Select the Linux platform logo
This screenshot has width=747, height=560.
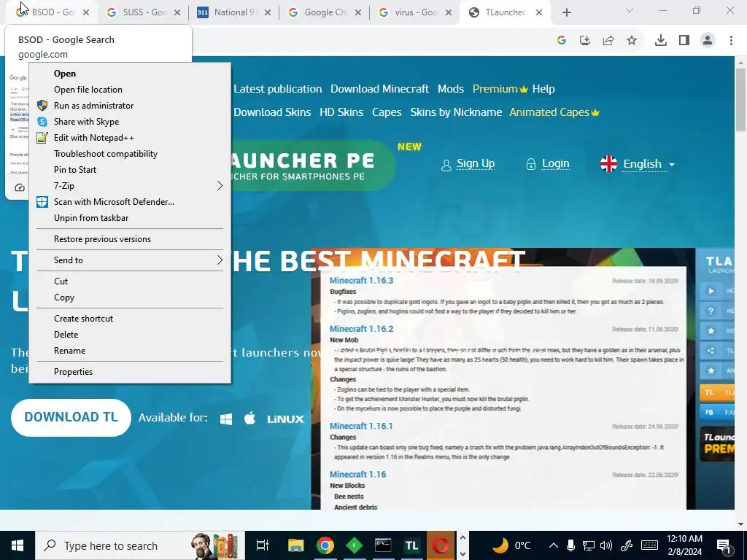285,419
